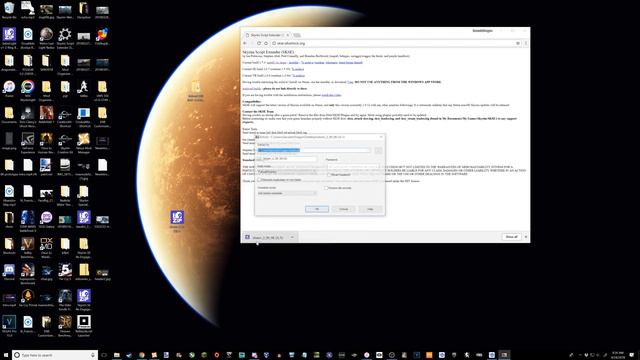The width and height of the screenshot is (640, 360).
Task: Open the Overwrite mode dropdown
Action: pyautogui.click(x=287, y=193)
